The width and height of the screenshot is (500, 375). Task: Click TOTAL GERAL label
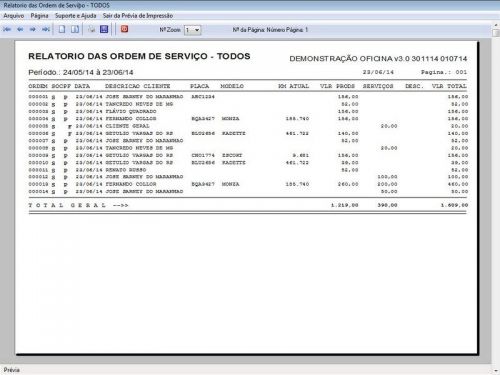pos(67,205)
